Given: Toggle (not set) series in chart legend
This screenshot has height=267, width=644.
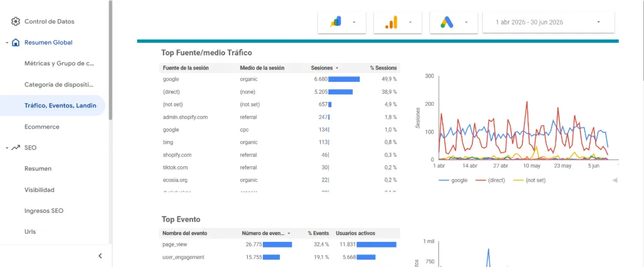Looking at the screenshot, I should (530, 180).
